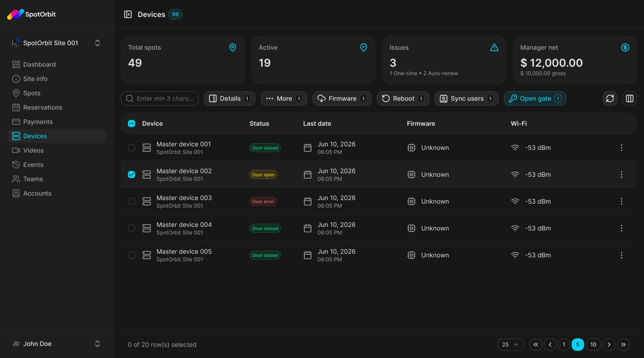
Task: Navigate to Reservations in the sidebar
Action: [57, 107]
